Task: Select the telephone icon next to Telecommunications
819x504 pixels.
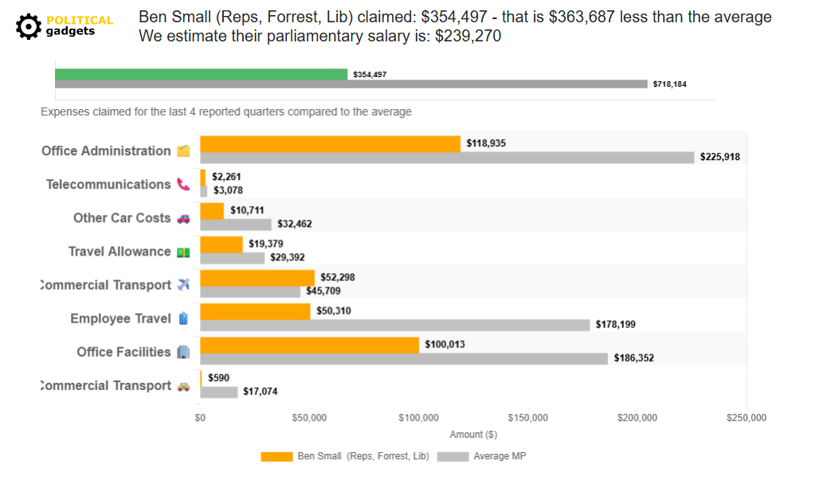Action: tap(182, 183)
